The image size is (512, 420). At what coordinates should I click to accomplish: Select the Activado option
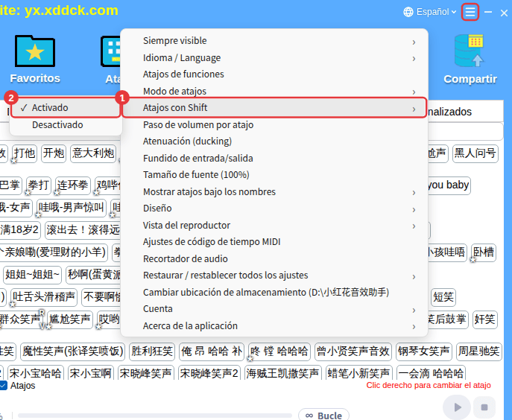pyautogui.click(x=66, y=108)
